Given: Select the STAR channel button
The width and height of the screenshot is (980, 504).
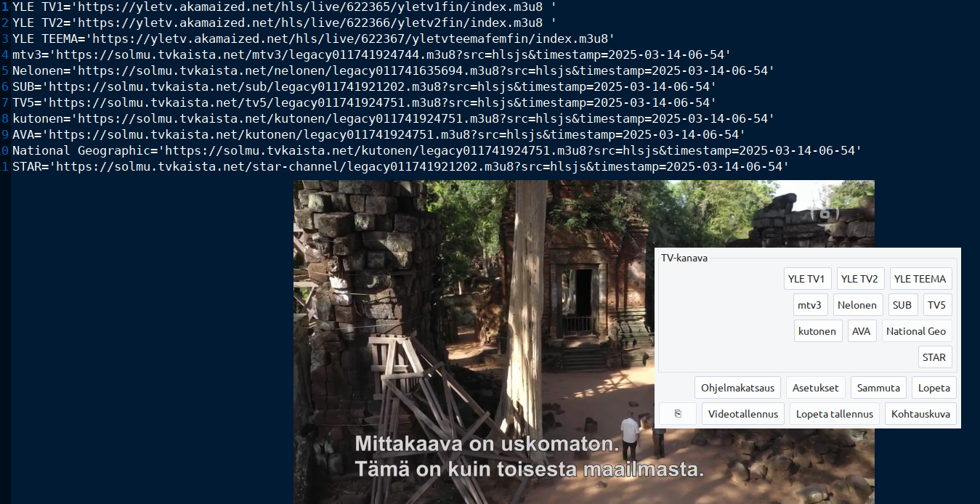Looking at the screenshot, I should point(934,357).
